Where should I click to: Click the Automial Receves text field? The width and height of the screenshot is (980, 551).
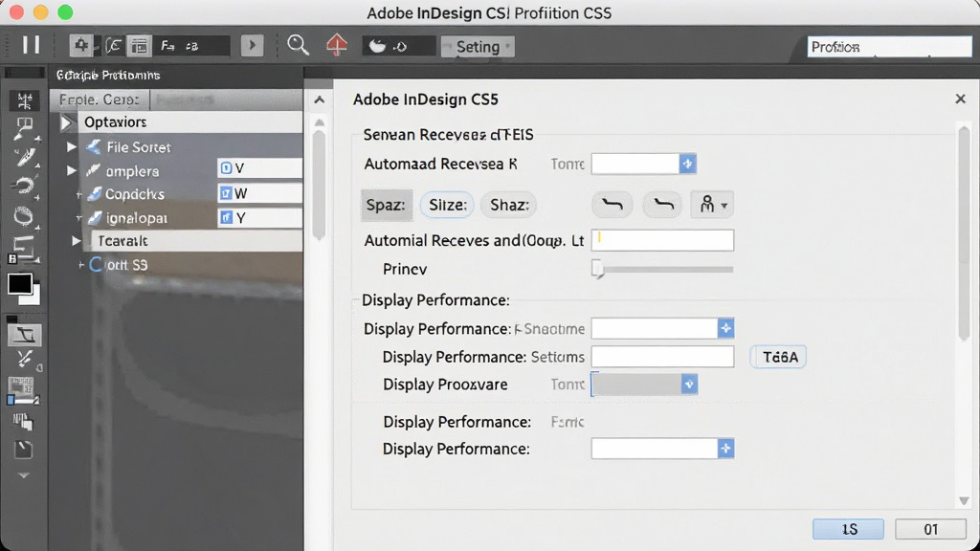coord(662,240)
